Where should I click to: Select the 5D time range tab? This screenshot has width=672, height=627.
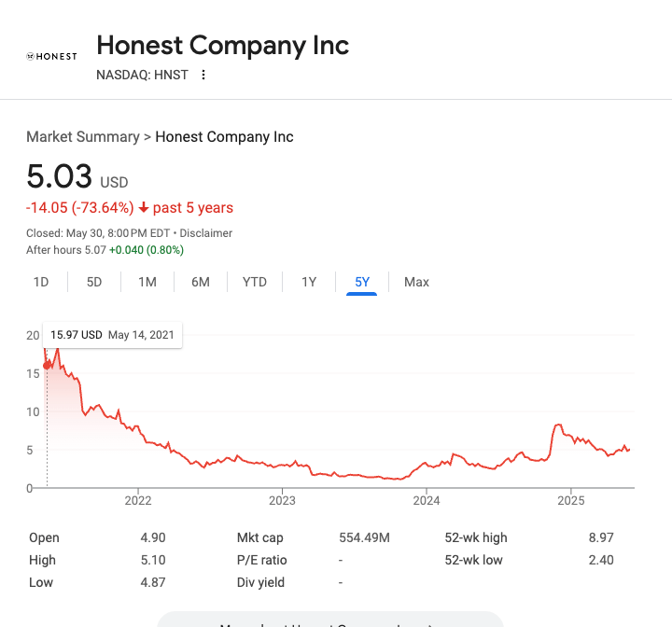(x=94, y=282)
